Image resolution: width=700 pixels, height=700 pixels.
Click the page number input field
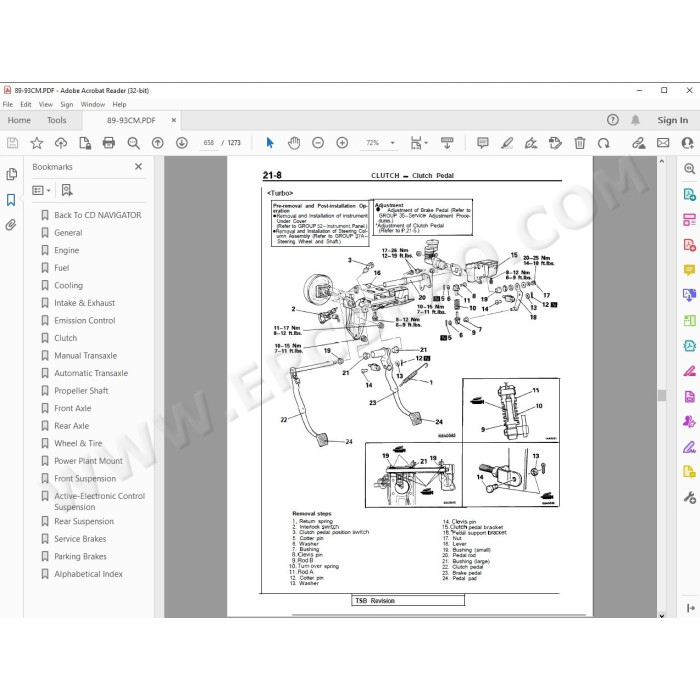(208, 143)
